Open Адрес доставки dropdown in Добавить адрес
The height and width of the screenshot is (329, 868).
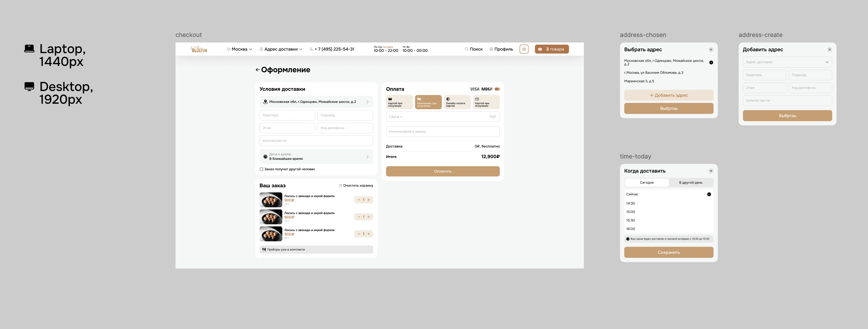(787, 62)
